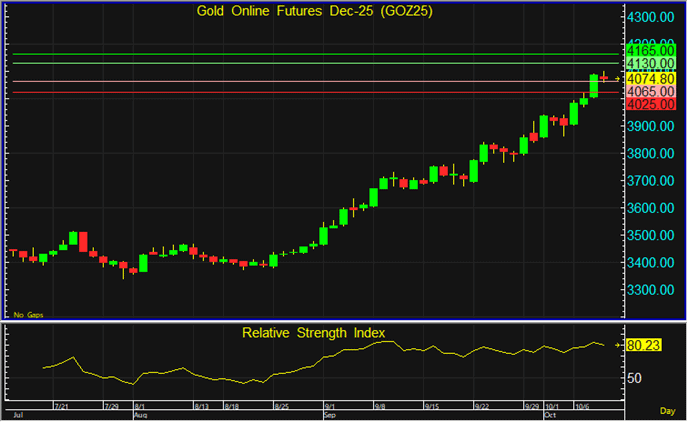Click the yellow 4074.80 current price label
Screen dimensions: 688x422
click(x=649, y=78)
